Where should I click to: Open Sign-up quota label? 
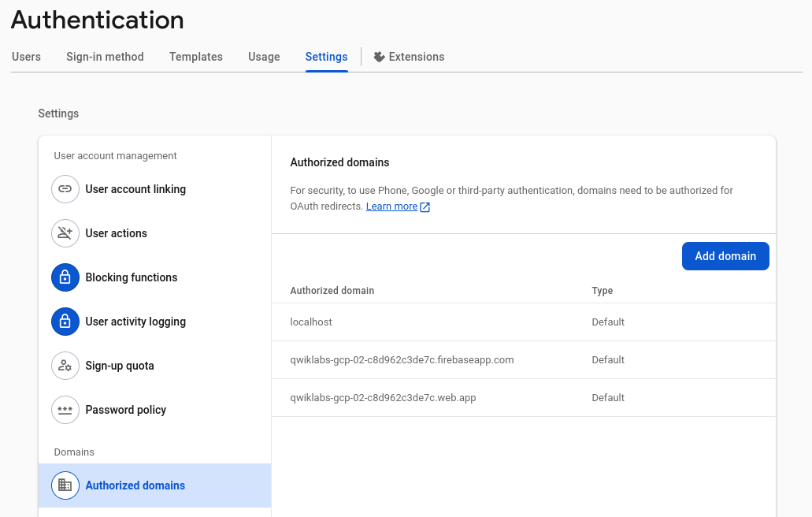pos(120,366)
